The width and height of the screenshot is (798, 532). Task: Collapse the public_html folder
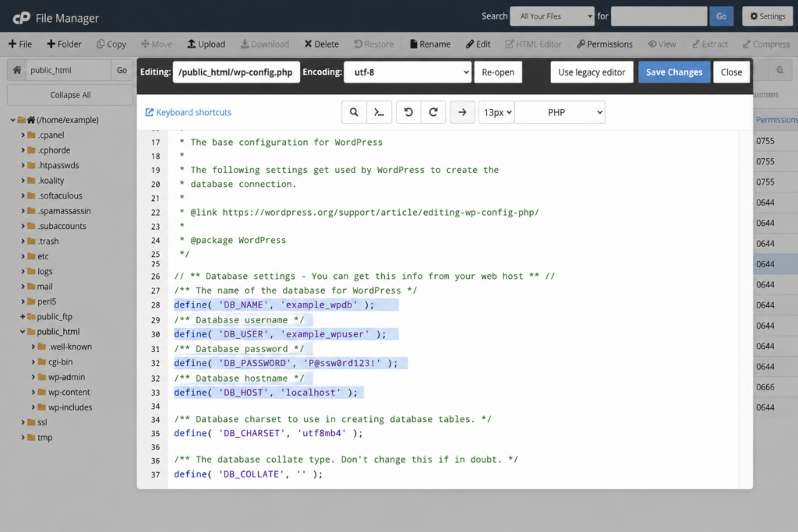tap(23, 332)
